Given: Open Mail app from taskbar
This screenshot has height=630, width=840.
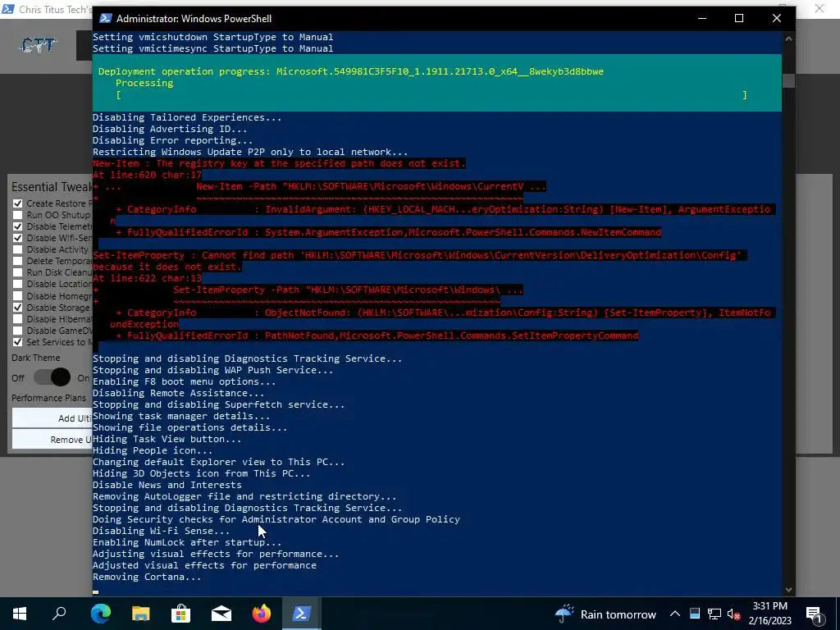Looking at the screenshot, I should tap(221, 614).
